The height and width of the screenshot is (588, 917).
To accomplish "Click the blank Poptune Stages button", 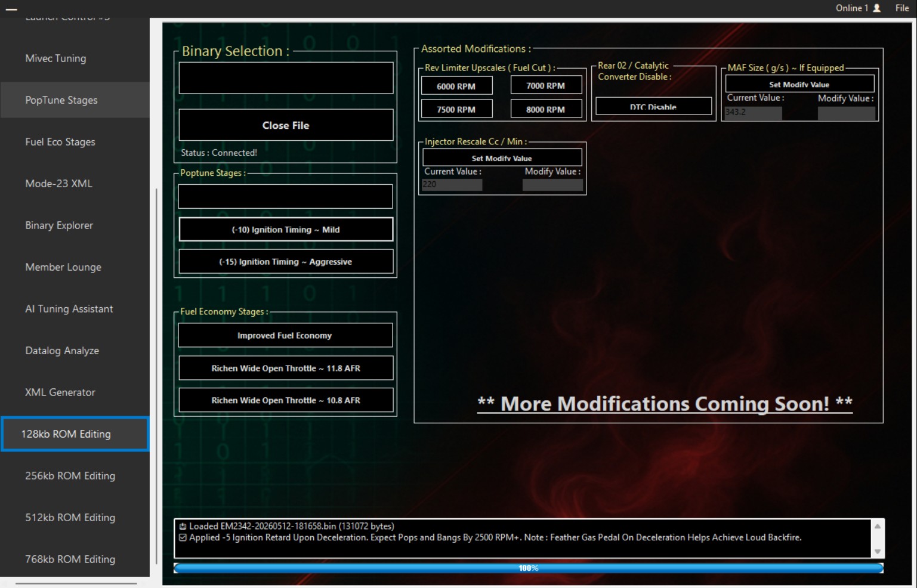I will point(285,196).
